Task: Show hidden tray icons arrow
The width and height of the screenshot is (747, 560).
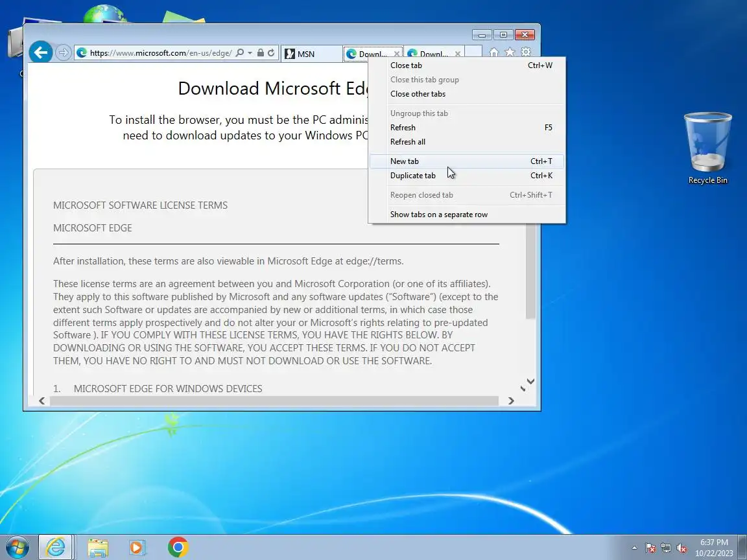Action: (x=634, y=548)
